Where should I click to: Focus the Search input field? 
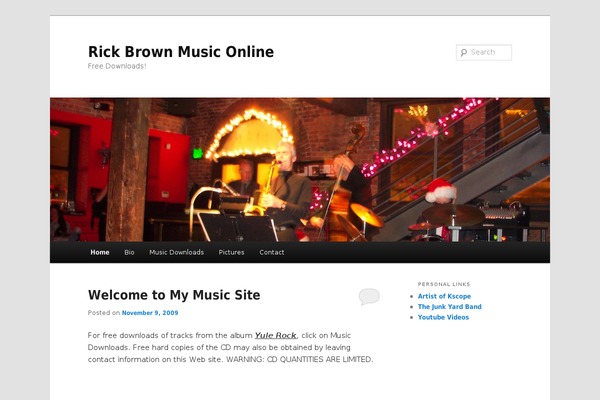[x=484, y=52]
